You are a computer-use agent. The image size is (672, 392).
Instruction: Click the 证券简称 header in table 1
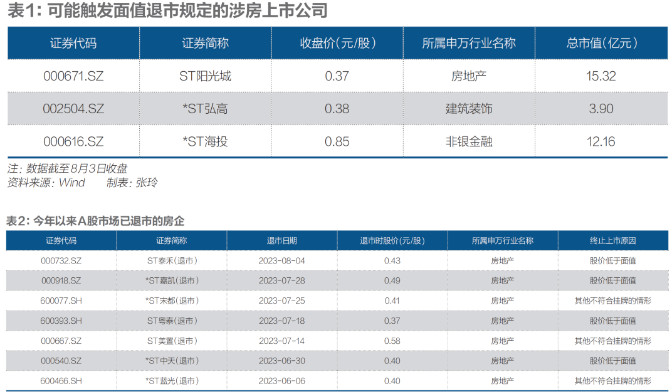pos(205,43)
